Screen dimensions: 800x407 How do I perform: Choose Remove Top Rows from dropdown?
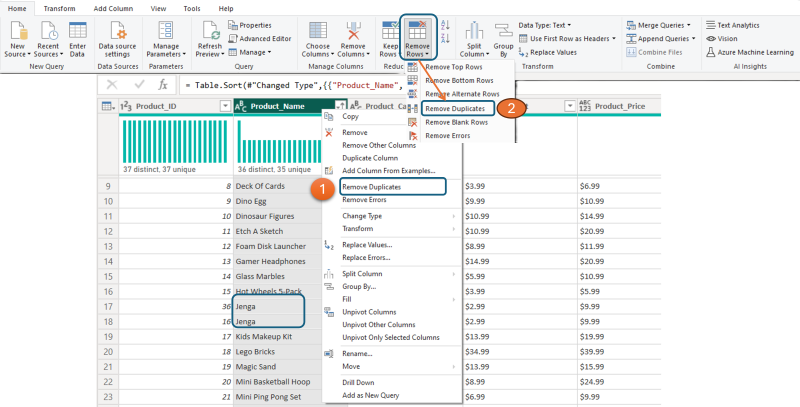[x=454, y=67]
